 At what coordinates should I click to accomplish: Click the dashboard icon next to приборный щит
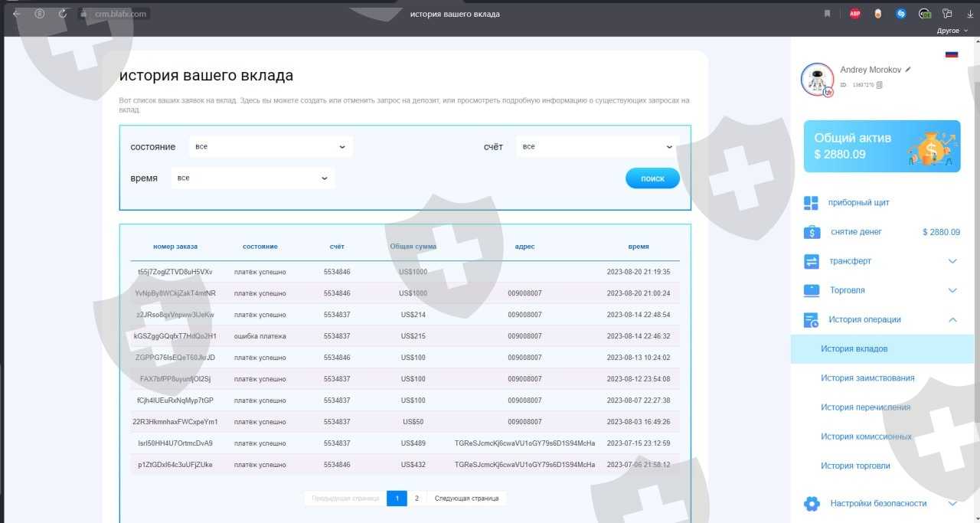click(811, 203)
